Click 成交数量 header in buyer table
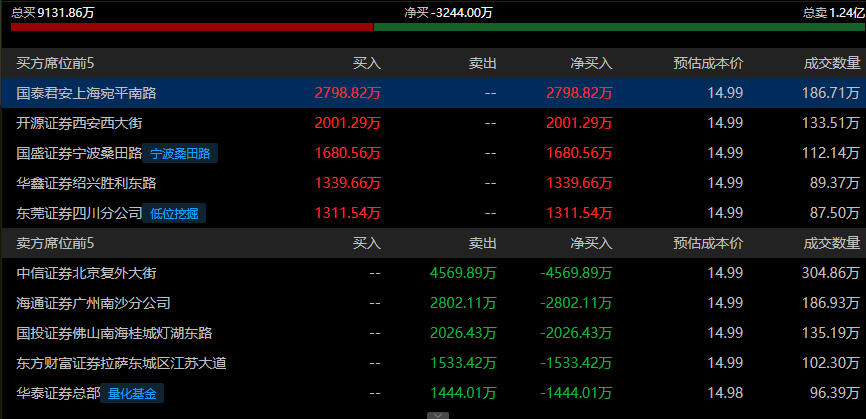 click(x=832, y=63)
